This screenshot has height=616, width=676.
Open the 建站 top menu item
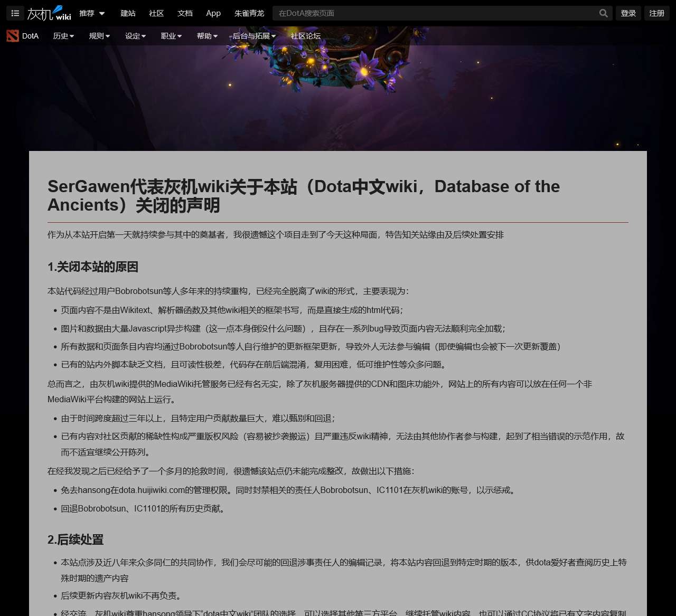[128, 13]
